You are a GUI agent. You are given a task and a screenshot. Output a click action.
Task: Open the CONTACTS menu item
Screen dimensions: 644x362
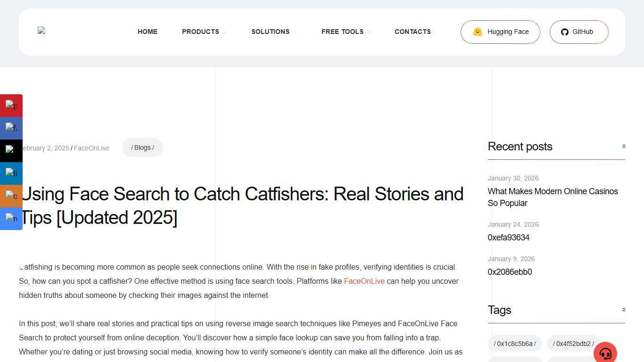(x=413, y=32)
